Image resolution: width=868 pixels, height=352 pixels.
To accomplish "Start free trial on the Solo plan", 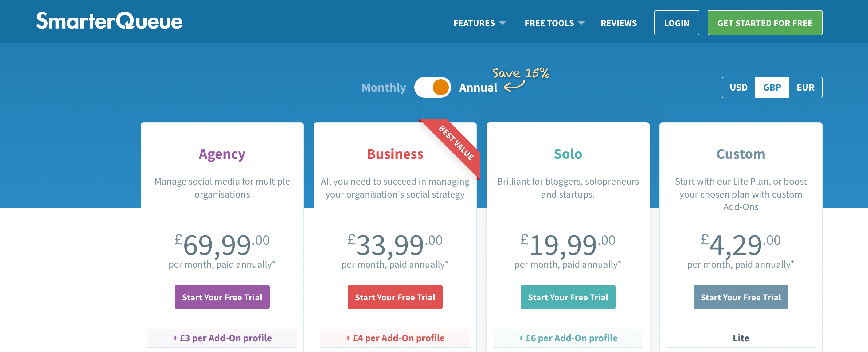I will 568,297.
